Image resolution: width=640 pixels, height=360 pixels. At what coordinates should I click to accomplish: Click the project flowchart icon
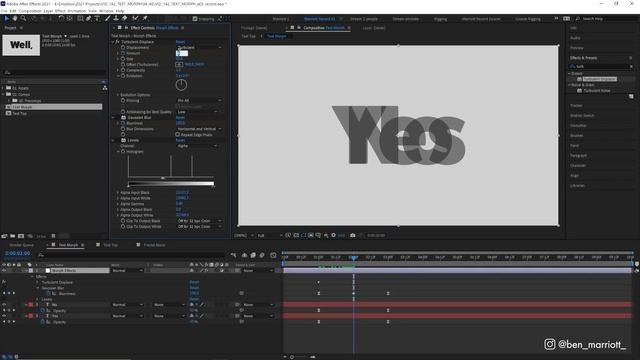point(104,88)
